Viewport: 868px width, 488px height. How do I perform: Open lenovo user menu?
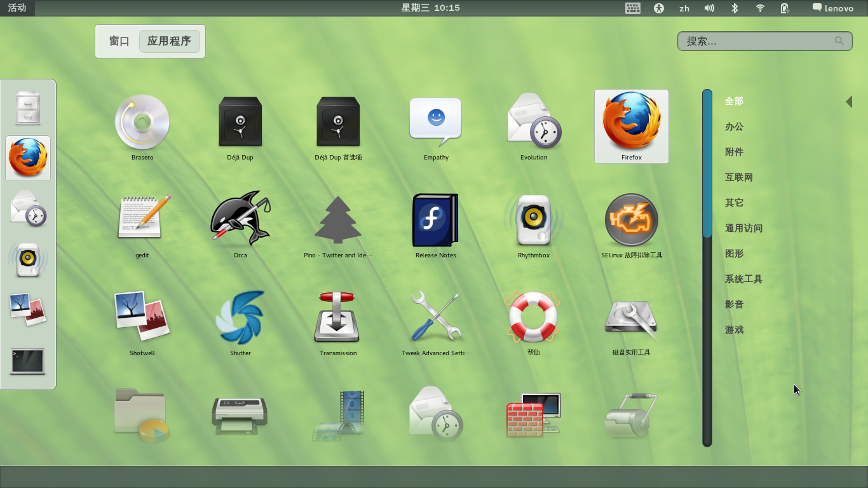(833, 8)
